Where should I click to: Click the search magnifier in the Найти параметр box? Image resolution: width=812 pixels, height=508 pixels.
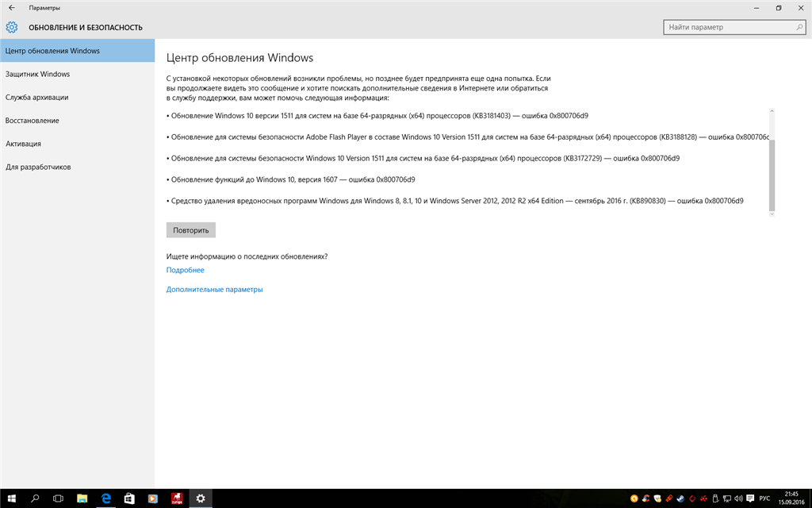[x=799, y=28]
